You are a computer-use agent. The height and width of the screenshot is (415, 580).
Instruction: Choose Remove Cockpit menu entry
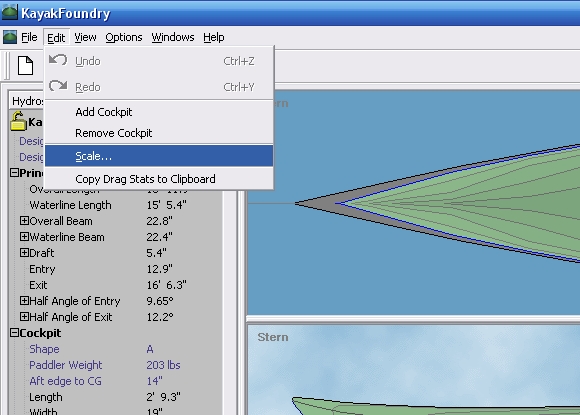click(x=159, y=133)
